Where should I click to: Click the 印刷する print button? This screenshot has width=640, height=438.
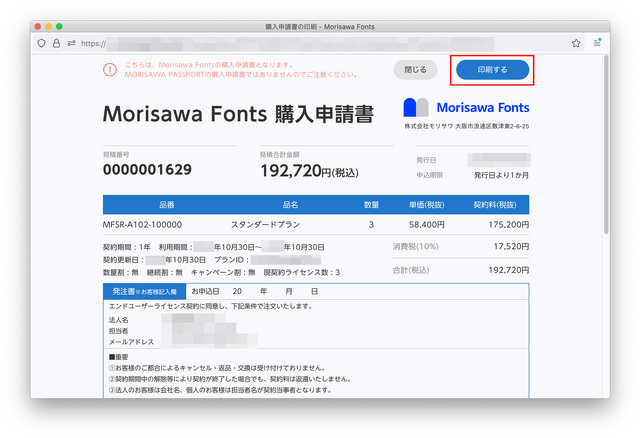(491, 70)
